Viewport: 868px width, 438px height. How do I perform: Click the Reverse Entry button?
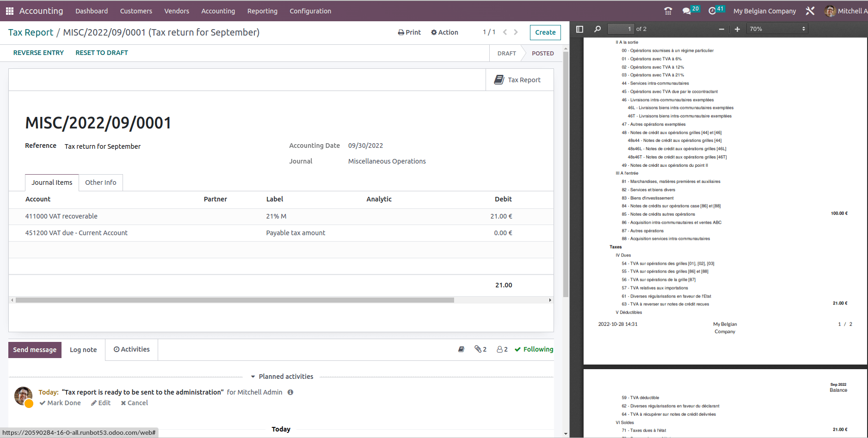tap(38, 53)
